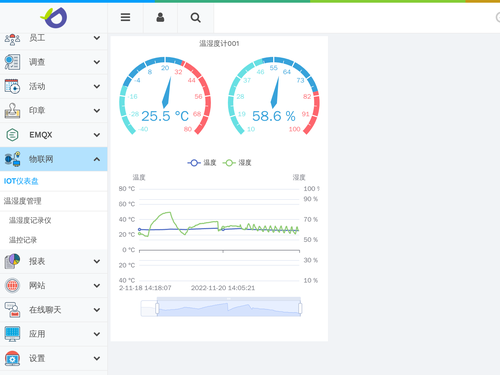Expand the 活动 menu chevron
Viewport: 500px width, 375px height.
click(x=97, y=86)
